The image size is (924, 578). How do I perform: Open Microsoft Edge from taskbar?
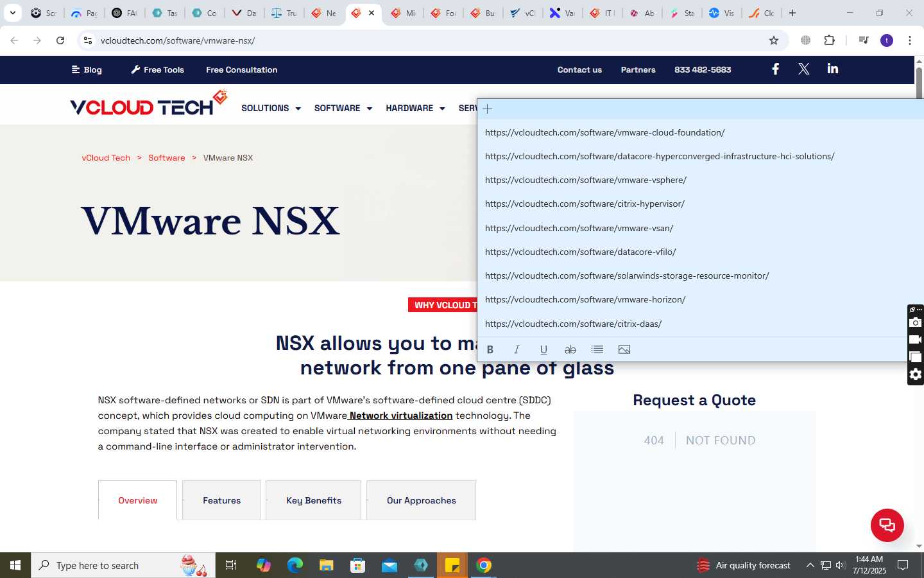point(295,565)
